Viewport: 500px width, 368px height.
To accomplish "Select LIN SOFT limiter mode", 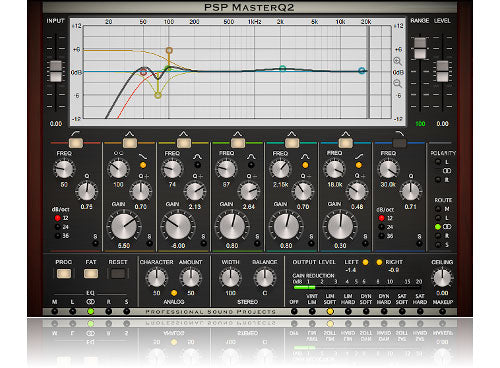I will coord(330,312).
